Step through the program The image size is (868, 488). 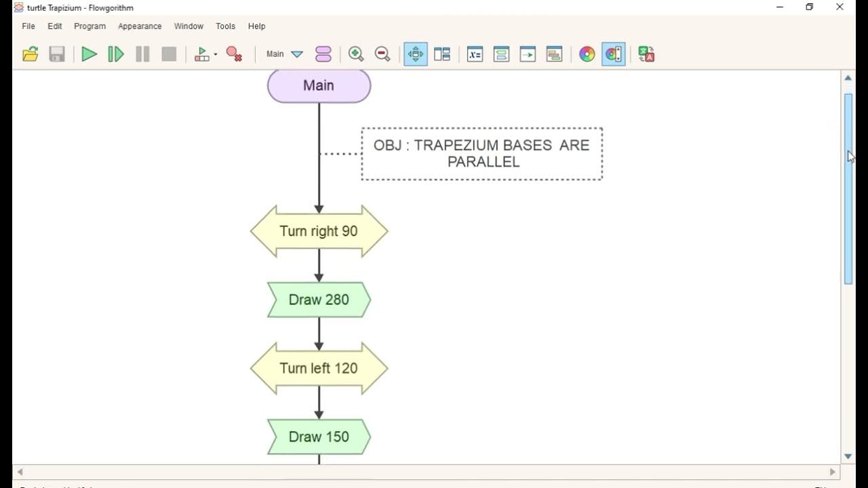coord(116,54)
